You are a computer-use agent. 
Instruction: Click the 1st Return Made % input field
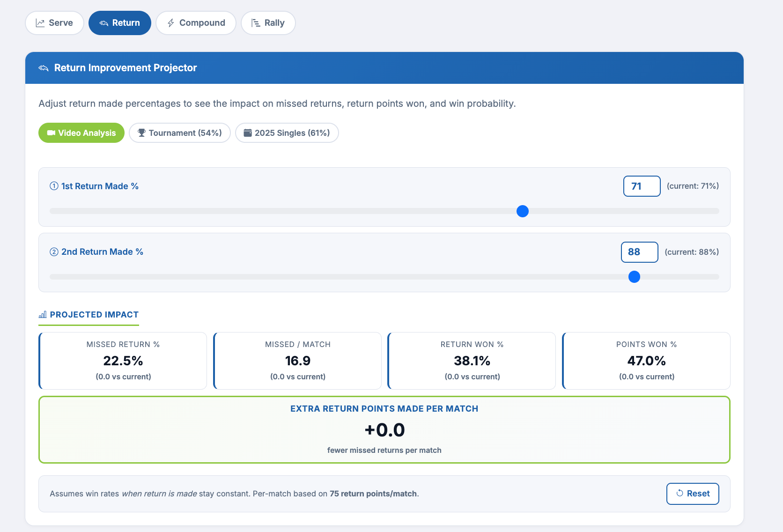click(642, 186)
